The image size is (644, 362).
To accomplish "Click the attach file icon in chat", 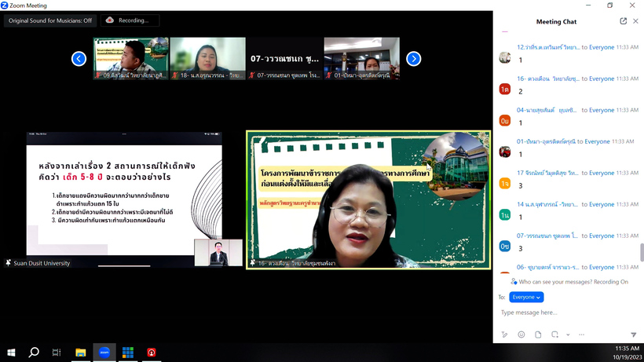I will 538,335.
